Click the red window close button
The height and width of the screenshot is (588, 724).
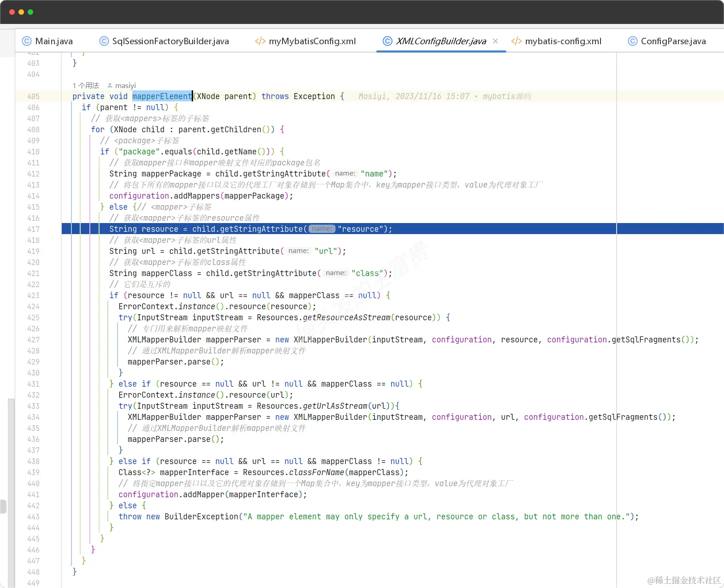coord(12,12)
